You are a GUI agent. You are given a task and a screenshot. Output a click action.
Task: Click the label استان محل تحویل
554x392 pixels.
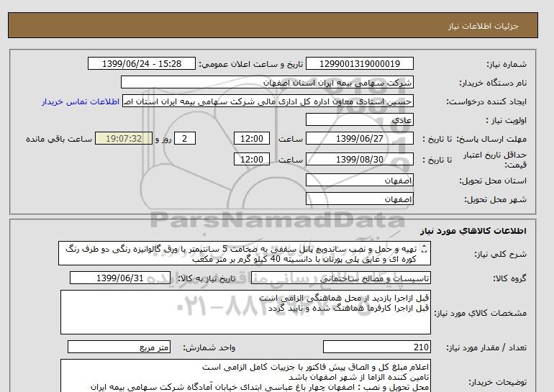493,181
